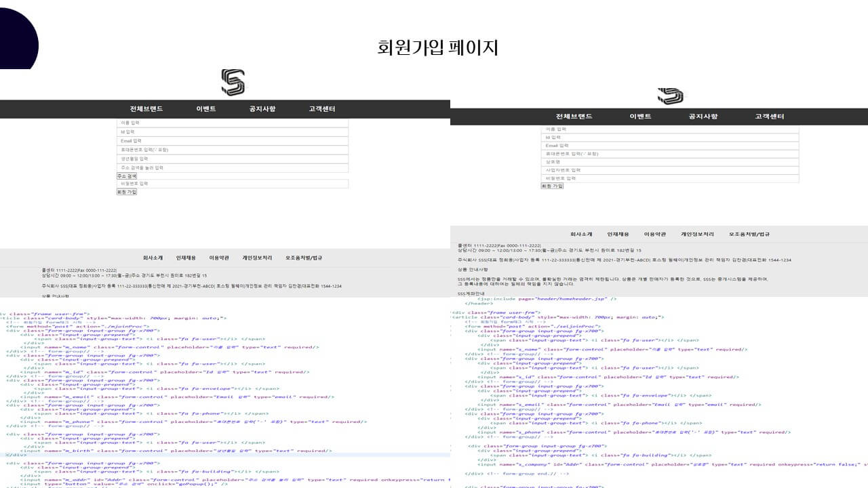Screen dimensions: 868x488
Task: Open 개인정보처리 footer link on right page
Action: pyautogui.click(x=697, y=234)
